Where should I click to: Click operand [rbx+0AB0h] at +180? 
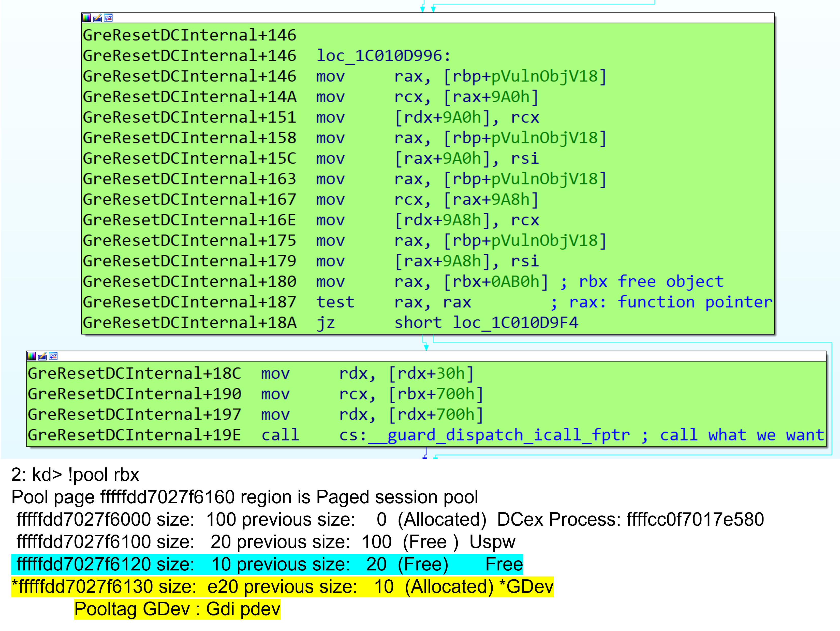click(x=496, y=282)
